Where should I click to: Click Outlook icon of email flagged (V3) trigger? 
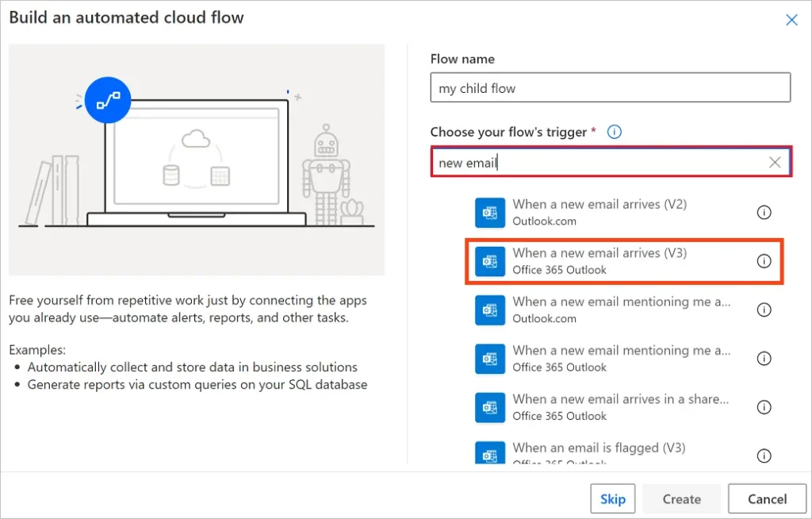[490, 455]
